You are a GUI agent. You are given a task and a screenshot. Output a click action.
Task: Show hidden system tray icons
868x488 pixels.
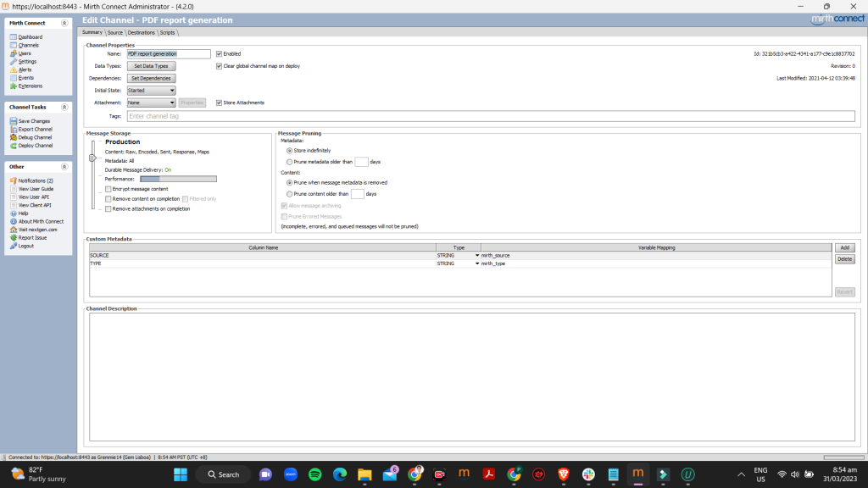pyautogui.click(x=741, y=474)
